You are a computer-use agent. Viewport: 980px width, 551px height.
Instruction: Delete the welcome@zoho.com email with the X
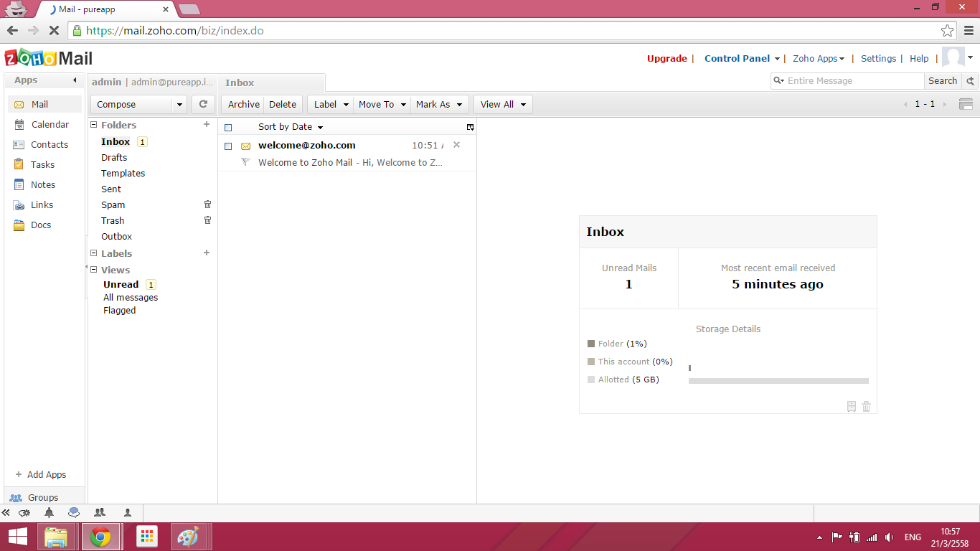[x=456, y=145]
